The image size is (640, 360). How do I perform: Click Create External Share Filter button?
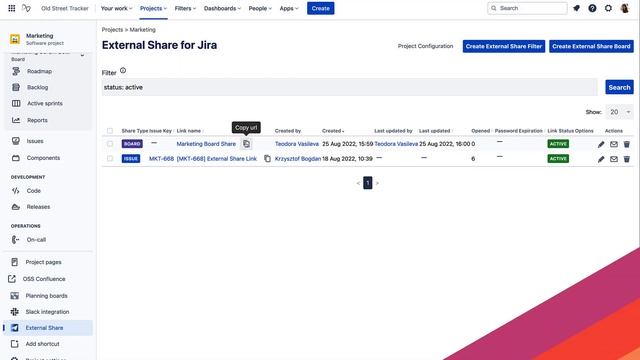504,46
